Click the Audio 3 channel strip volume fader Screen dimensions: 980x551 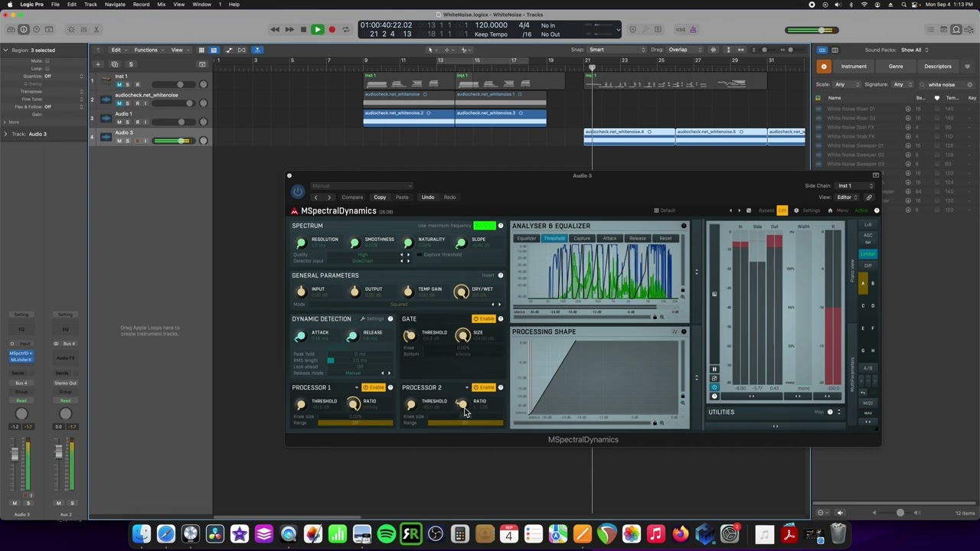coord(14,453)
